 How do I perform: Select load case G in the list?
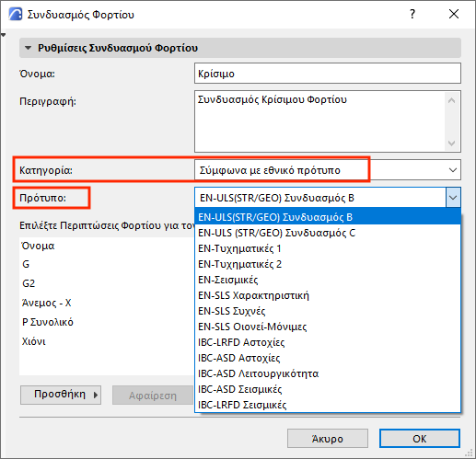[107, 264]
